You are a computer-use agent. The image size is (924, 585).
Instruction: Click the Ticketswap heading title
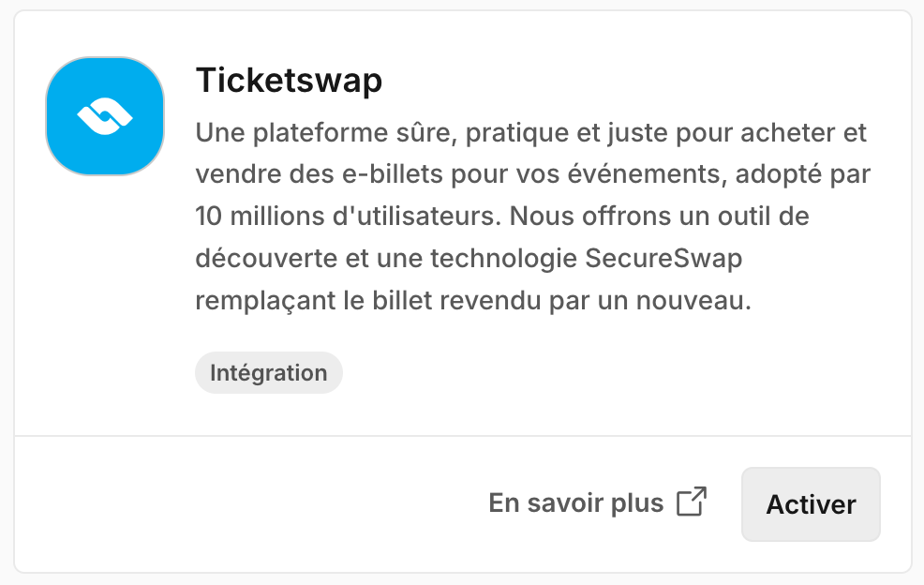tap(289, 81)
